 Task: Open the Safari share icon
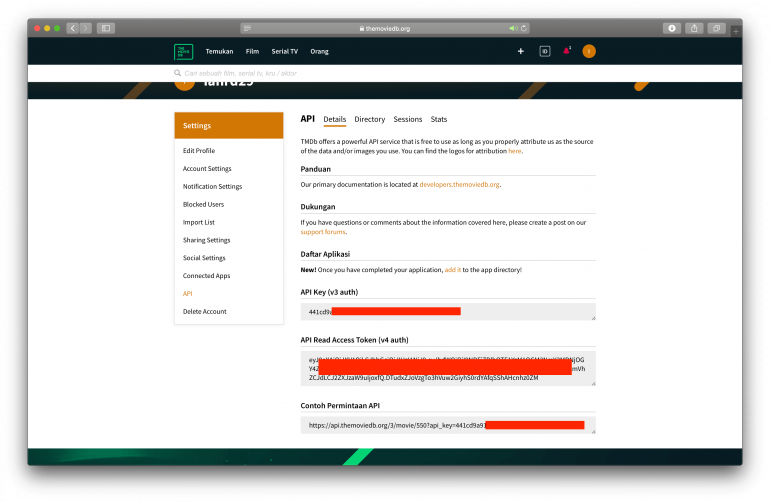[694, 28]
